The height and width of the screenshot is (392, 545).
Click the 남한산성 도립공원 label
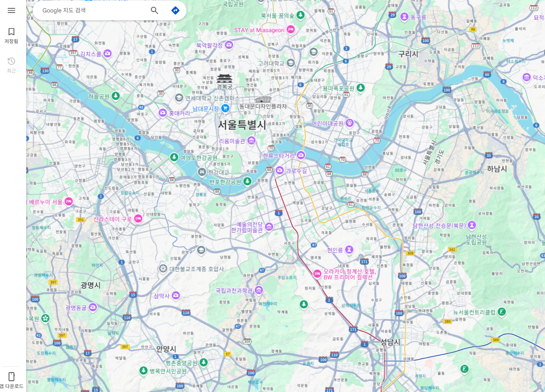476,239
